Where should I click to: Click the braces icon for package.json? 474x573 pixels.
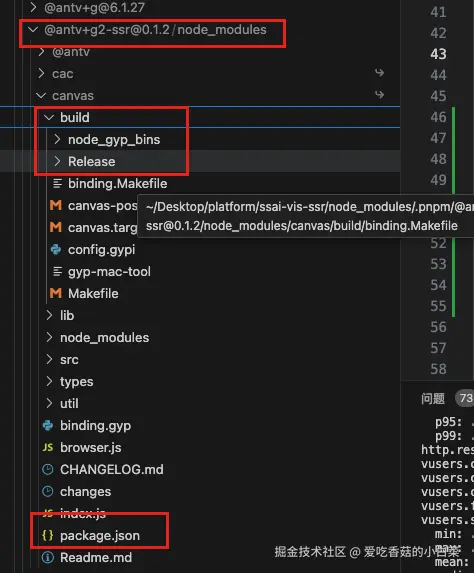[x=48, y=535]
